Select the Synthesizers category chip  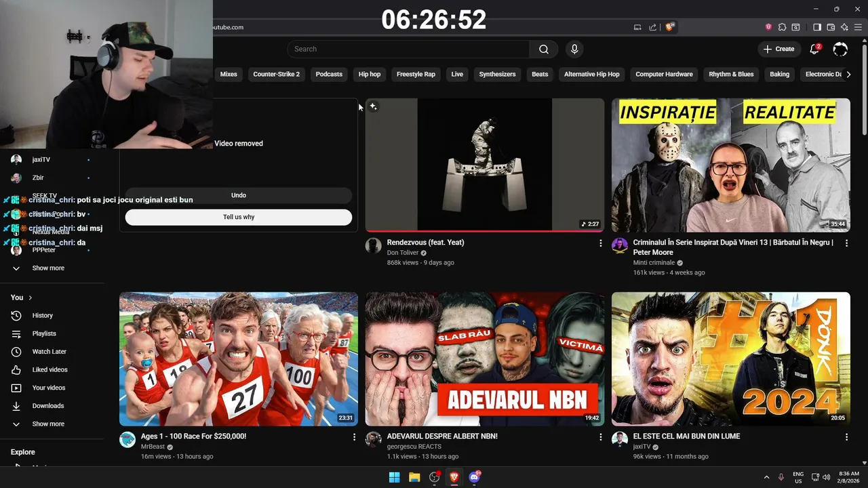click(497, 74)
